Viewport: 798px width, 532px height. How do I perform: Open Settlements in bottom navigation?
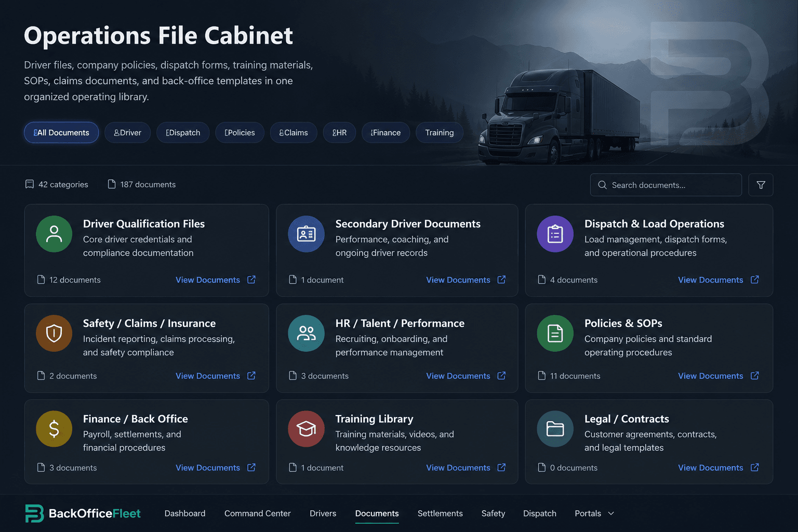coord(440,513)
